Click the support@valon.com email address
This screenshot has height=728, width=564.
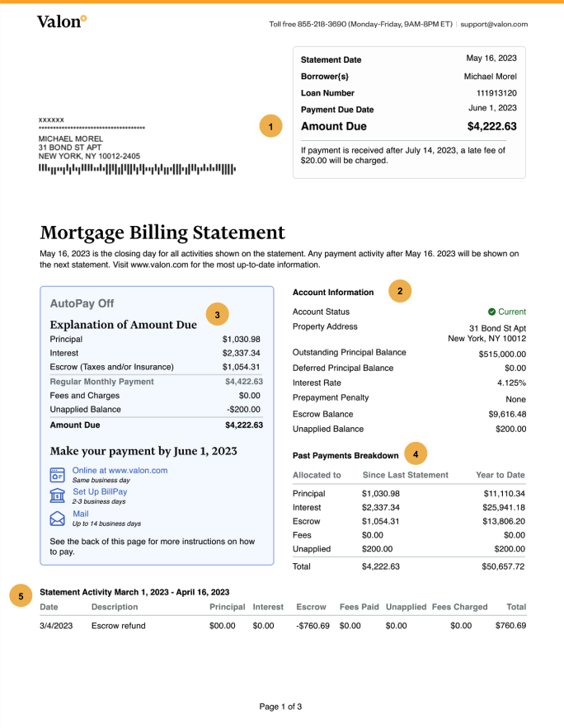tap(494, 25)
